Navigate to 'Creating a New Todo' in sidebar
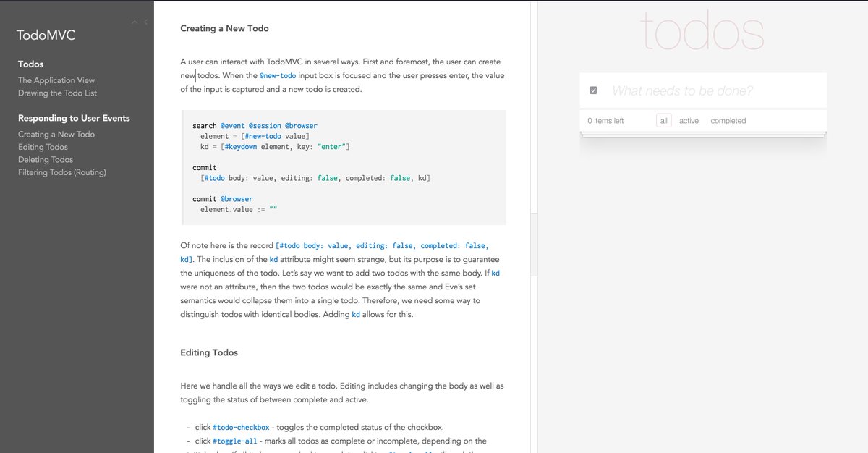This screenshot has width=868, height=453. [56, 134]
